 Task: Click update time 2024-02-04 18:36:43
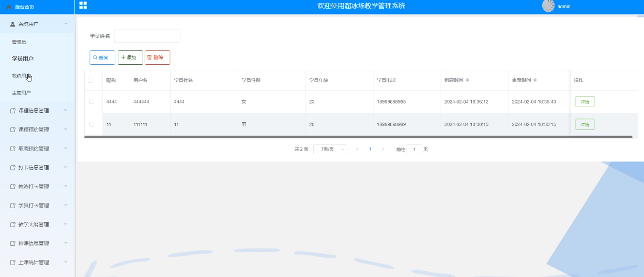click(534, 101)
